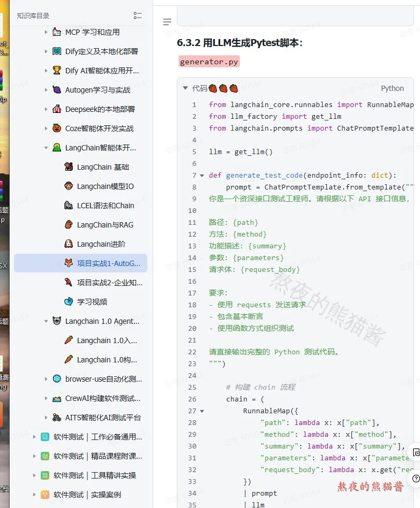Click the globe icon next to browser-use自动化测
420x508 pixels.
(57, 379)
